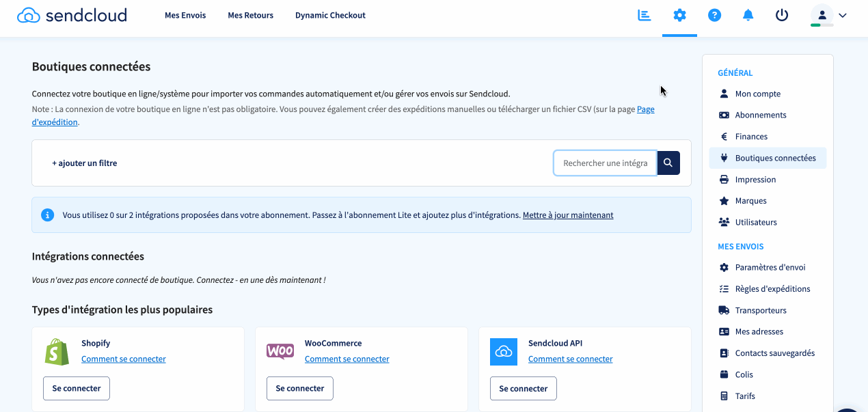Open 'Impression' settings
The image size is (868, 412).
tap(755, 180)
